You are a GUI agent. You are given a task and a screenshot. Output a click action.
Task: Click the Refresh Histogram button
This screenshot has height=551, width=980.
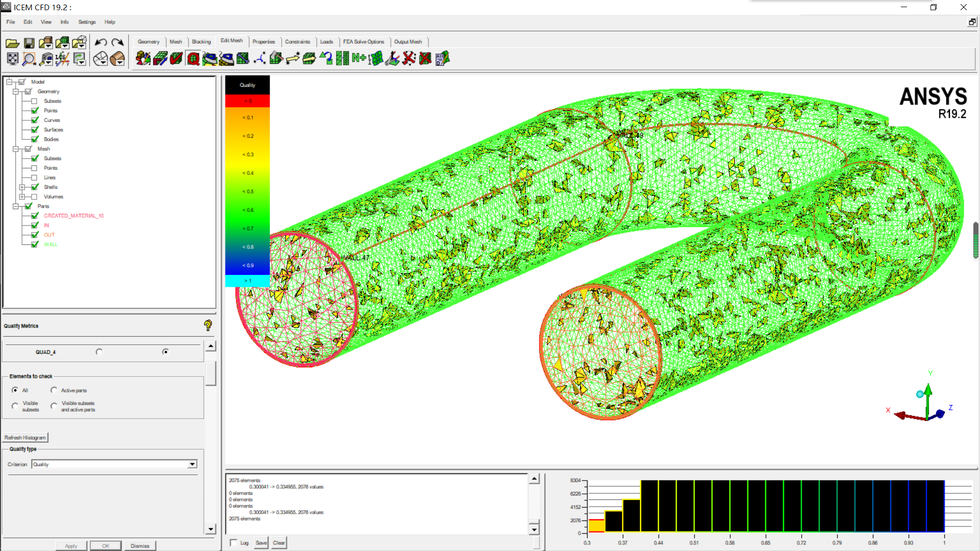tap(25, 438)
